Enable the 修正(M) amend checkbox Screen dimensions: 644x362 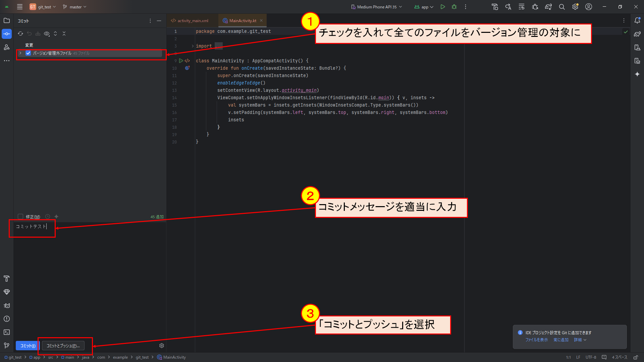20,217
